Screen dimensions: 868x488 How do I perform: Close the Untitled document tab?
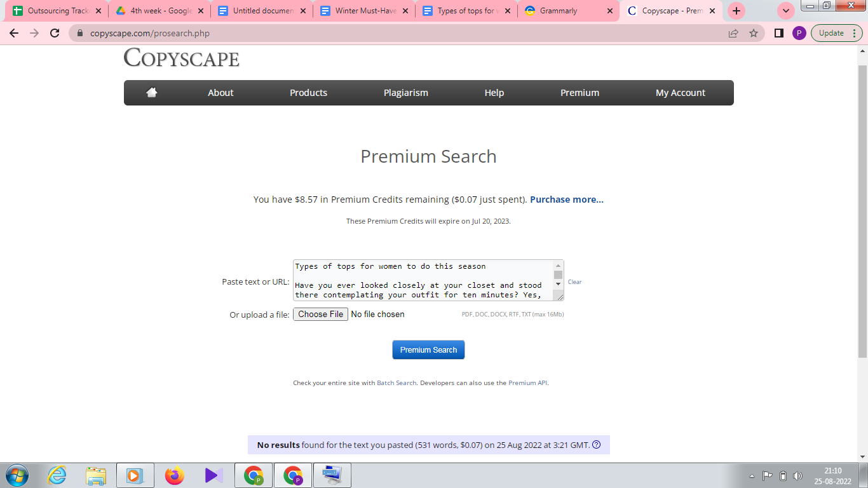click(x=302, y=11)
